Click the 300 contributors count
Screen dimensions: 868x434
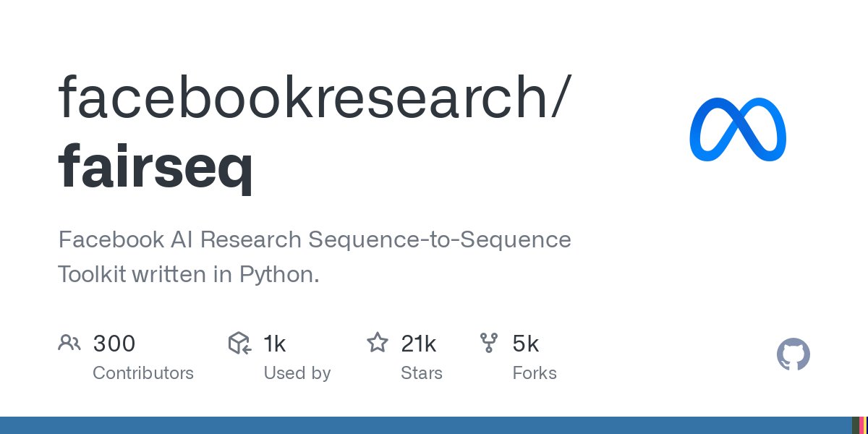coord(114,344)
